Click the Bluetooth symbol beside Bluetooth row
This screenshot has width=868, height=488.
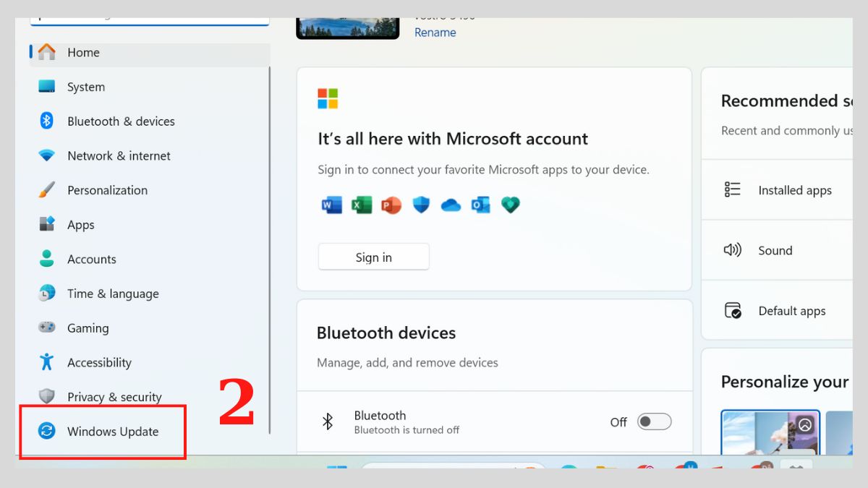point(328,421)
